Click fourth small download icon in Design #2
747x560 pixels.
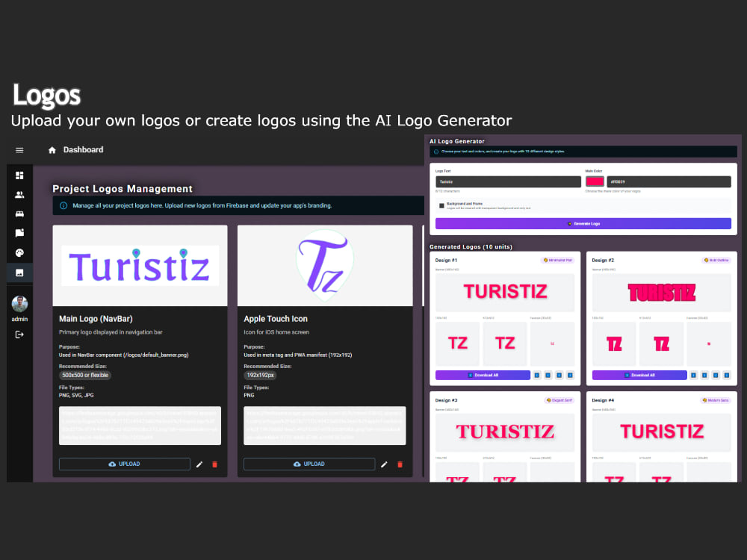click(727, 376)
